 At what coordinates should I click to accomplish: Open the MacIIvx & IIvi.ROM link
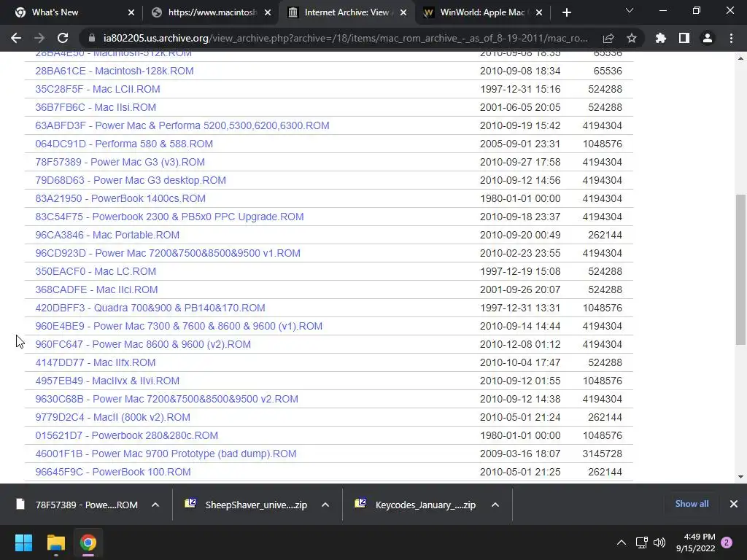point(107,381)
